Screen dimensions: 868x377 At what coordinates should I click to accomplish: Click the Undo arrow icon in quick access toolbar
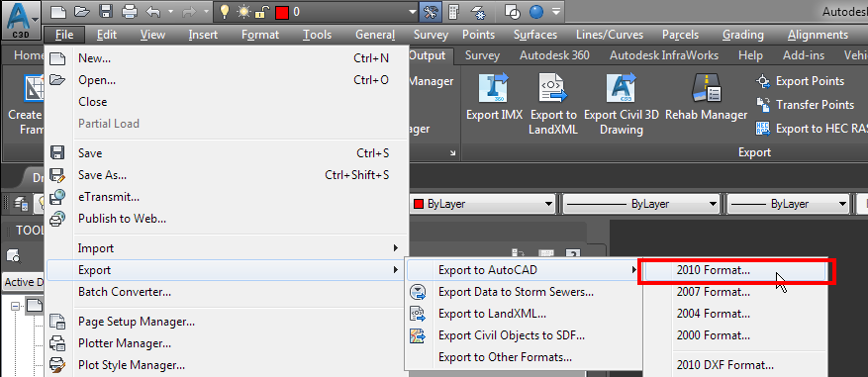153,12
